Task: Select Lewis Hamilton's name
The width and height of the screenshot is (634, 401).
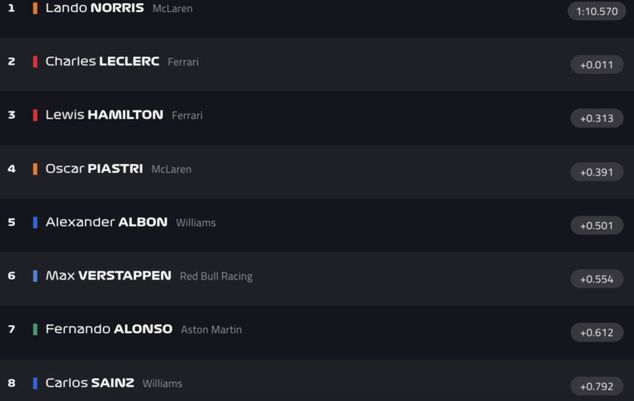Action: pyautogui.click(x=104, y=115)
